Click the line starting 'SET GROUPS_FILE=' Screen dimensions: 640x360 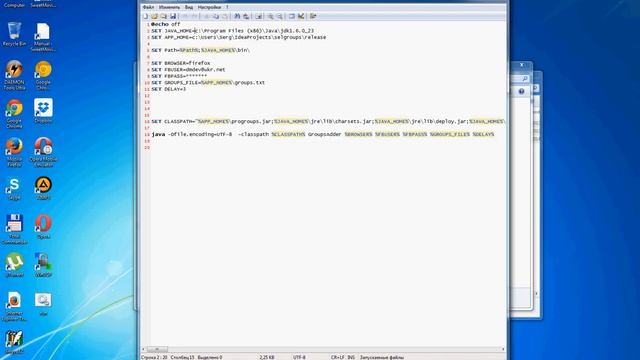(208, 82)
